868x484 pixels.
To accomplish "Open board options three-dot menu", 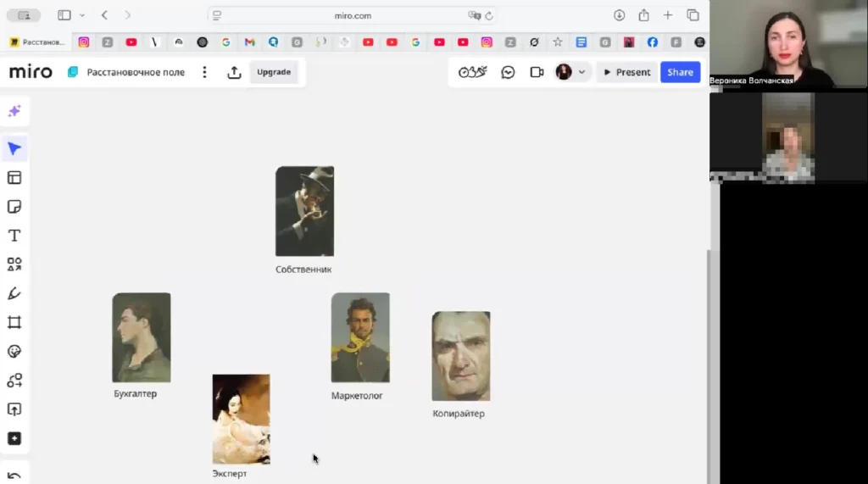I will click(x=205, y=72).
